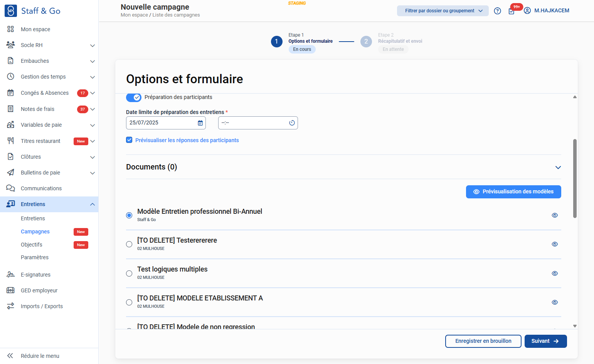The image size is (594, 364).
Task: Preview Modèle Entretien professionnel Bi-Annuel via its eye icon
Action: (555, 215)
